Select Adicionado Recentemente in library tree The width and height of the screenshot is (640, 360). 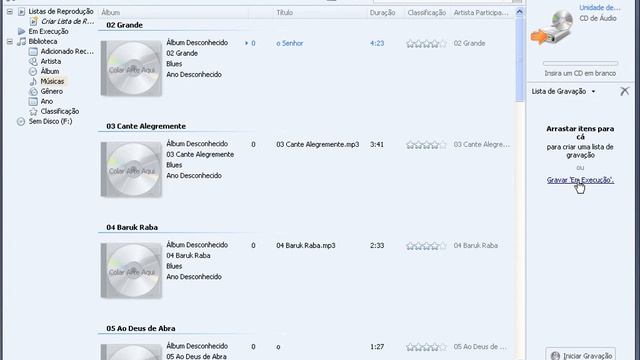coord(67,51)
